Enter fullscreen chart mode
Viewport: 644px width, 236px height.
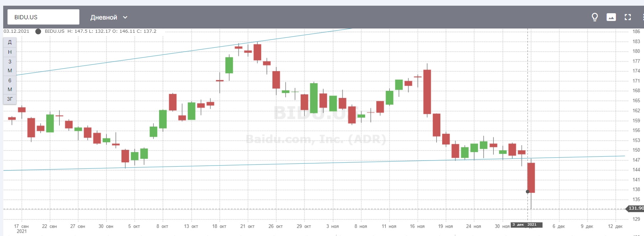[628, 17]
